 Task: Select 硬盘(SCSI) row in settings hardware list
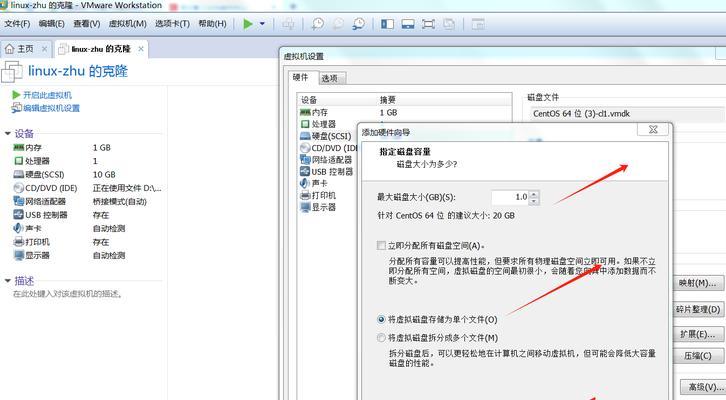click(x=328, y=136)
